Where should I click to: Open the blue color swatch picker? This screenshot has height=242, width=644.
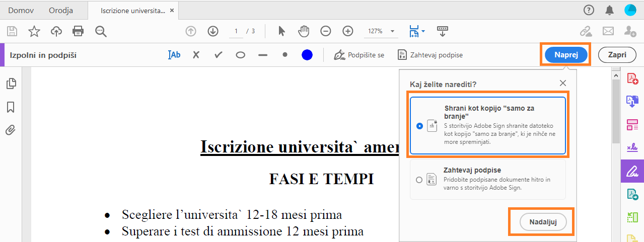coord(307,55)
